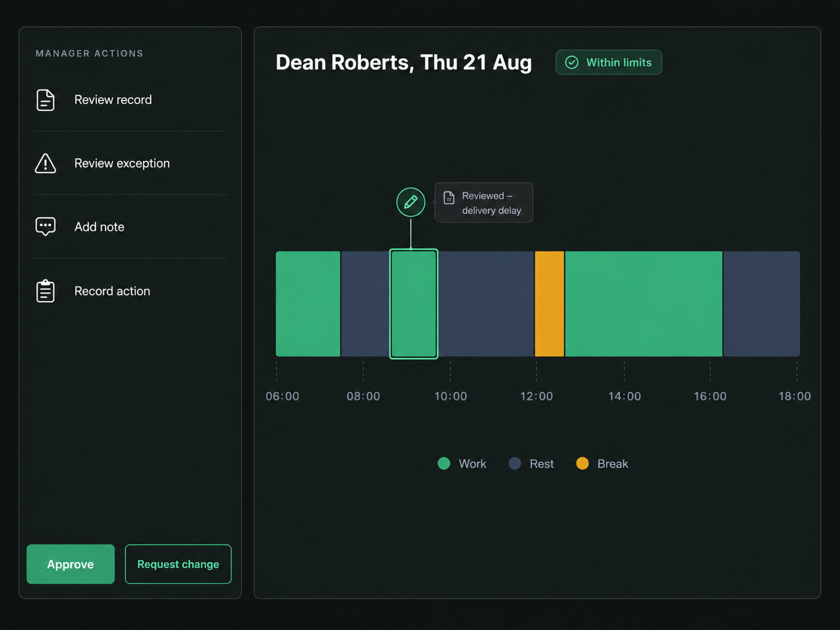Click the '10:00' axis label
Screen dimensions: 840x630
pos(450,396)
